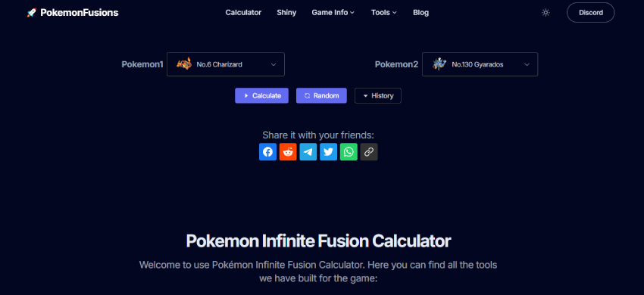
Task: Share on Reddit icon
Action: [288, 152]
